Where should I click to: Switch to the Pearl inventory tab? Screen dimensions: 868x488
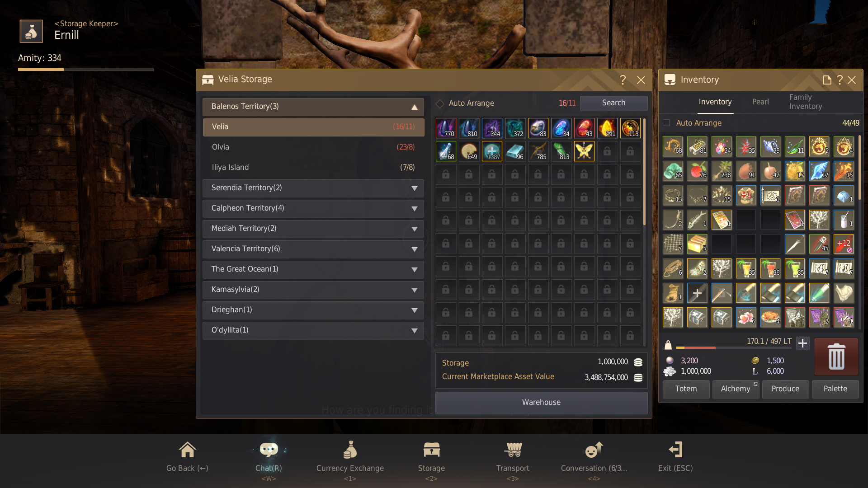760,102
